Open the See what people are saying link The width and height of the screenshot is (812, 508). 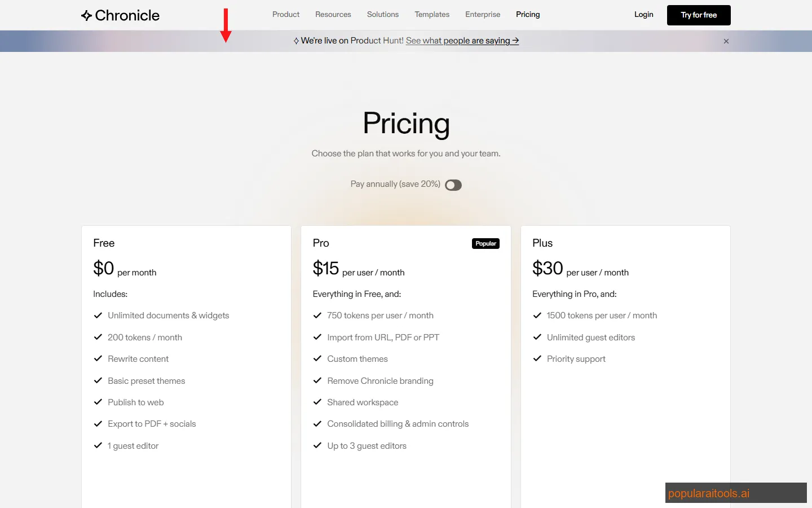462,41
